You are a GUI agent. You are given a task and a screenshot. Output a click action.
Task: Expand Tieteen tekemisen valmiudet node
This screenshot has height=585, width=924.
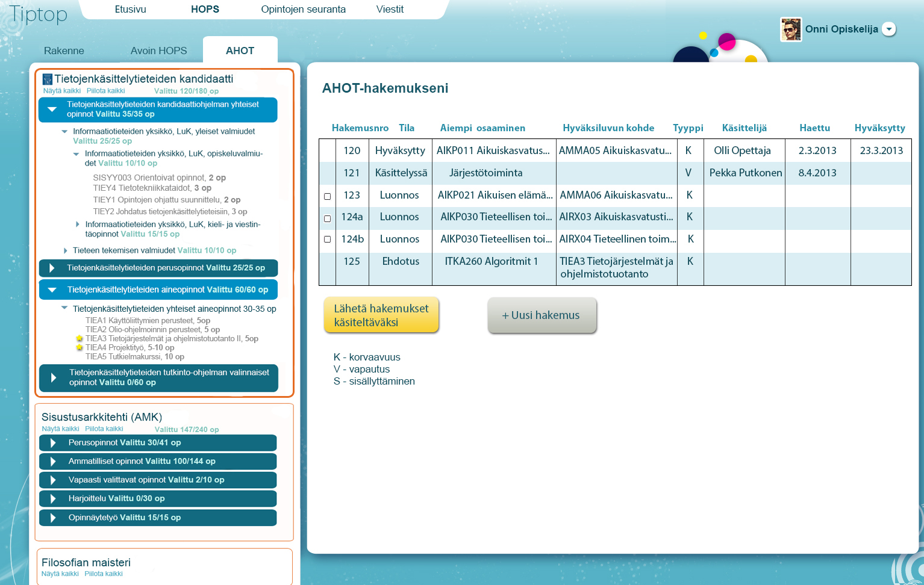tap(65, 250)
